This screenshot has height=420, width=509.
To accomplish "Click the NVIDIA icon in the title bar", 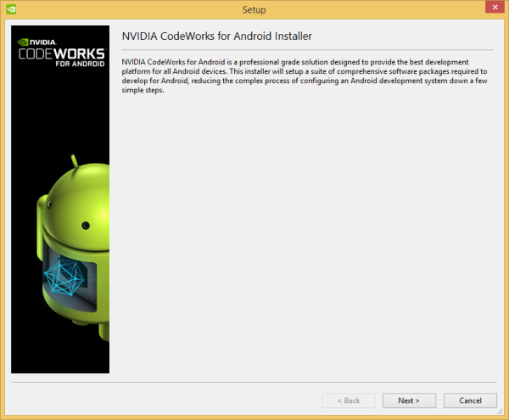I will pos(11,9).
